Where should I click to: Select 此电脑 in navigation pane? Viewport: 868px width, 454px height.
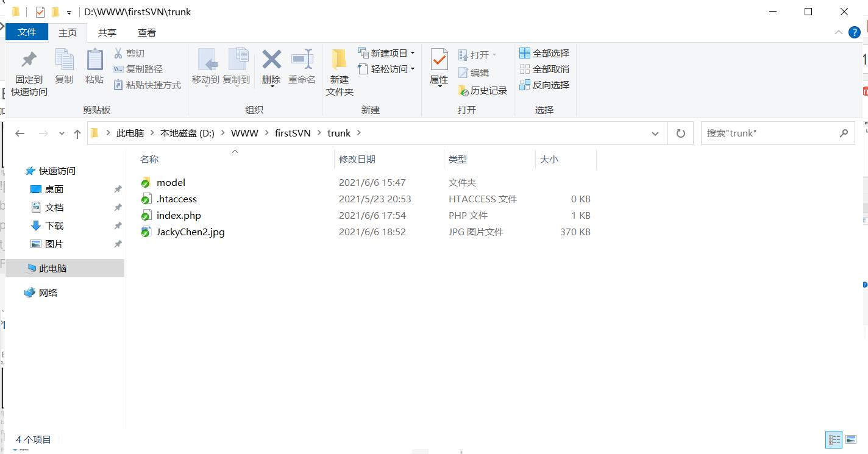click(65, 268)
